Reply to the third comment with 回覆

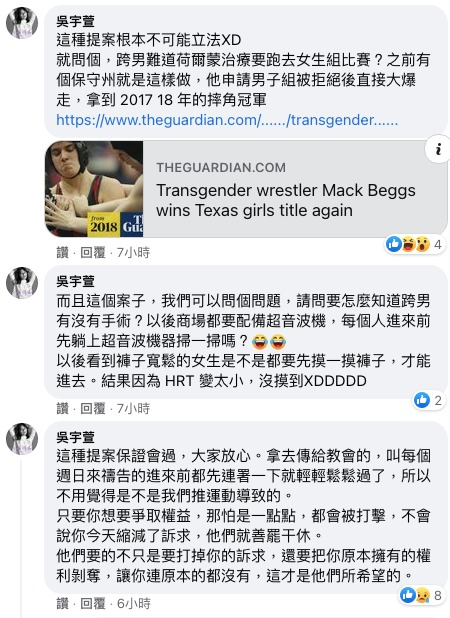[x=93, y=603]
